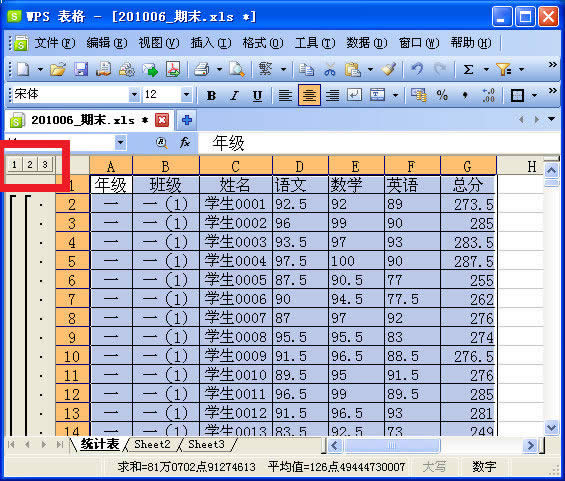Open the 格式(O) menu
565x481 pixels.
tap(263, 43)
